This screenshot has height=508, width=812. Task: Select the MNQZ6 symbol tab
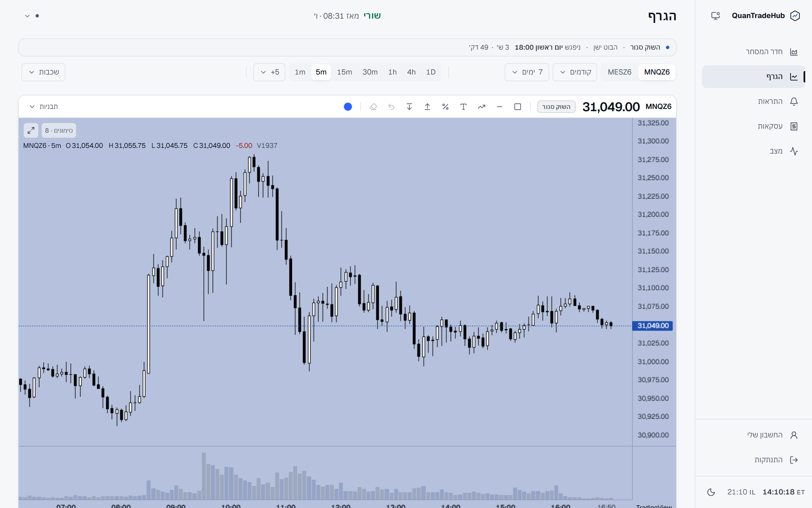pos(657,72)
